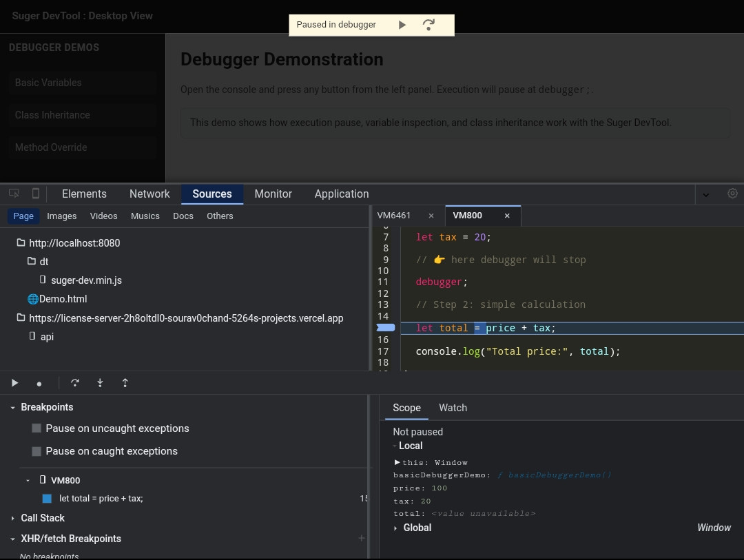Viewport: 744px width, 560px height.
Task: Place cursor on the debugger; code line
Action: pos(442,282)
